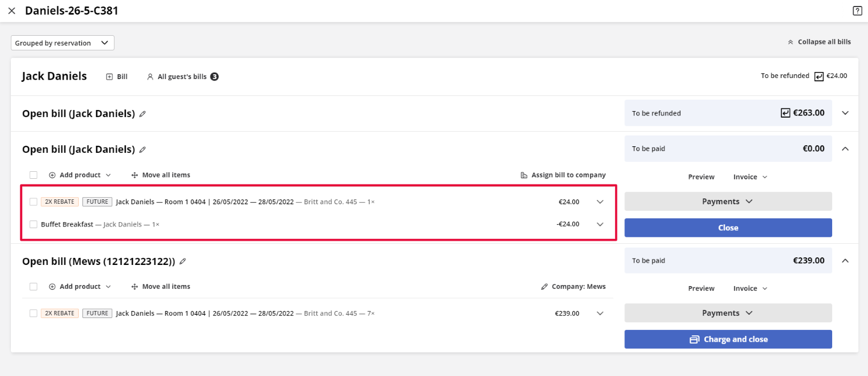Image resolution: width=868 pixels, height=376 pixels.
Task: Collapse all bills
Action: click(x=819, y=42)
